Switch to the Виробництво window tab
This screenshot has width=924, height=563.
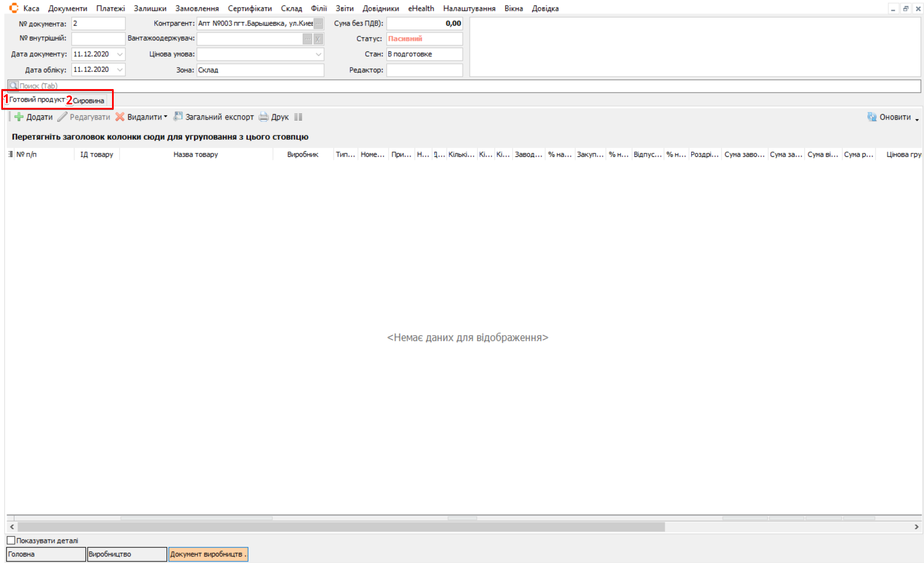(x=127, y=554)
